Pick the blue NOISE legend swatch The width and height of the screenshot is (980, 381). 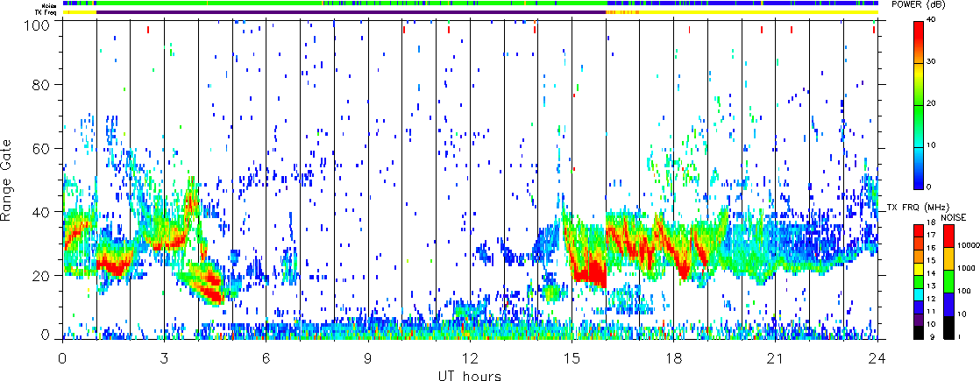(x=949, y=304)
